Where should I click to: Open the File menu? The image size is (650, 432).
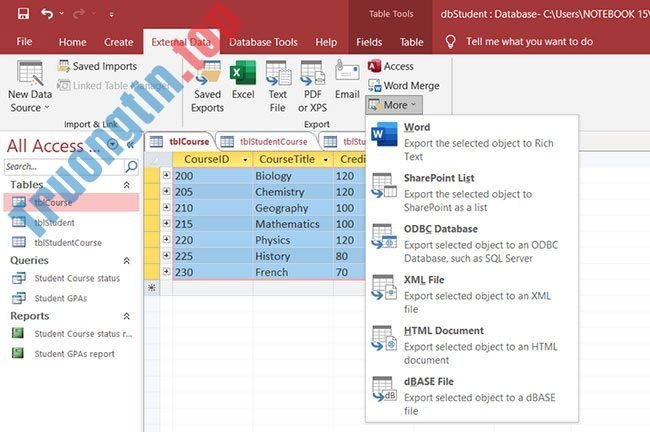click(24, 42)
